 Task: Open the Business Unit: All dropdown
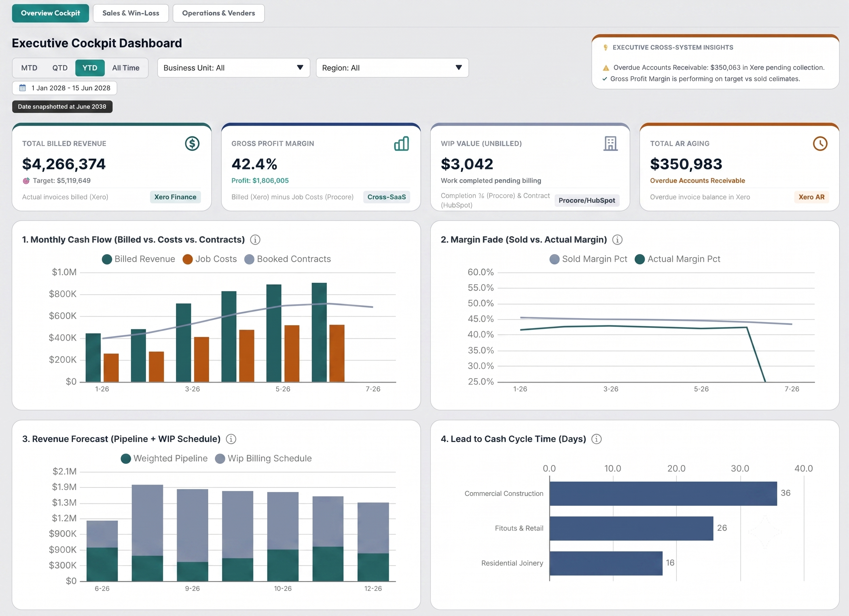pos(233,68)
